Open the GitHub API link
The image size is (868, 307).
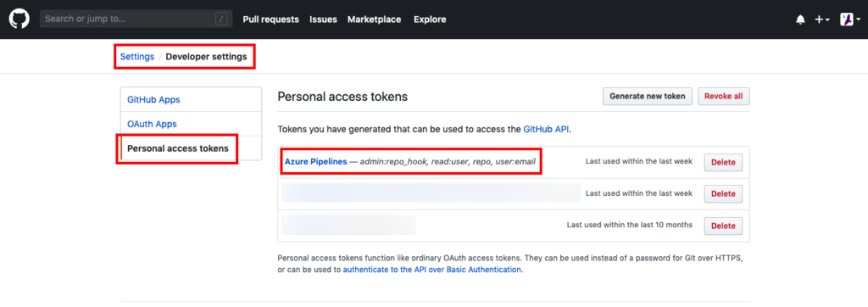546,129
